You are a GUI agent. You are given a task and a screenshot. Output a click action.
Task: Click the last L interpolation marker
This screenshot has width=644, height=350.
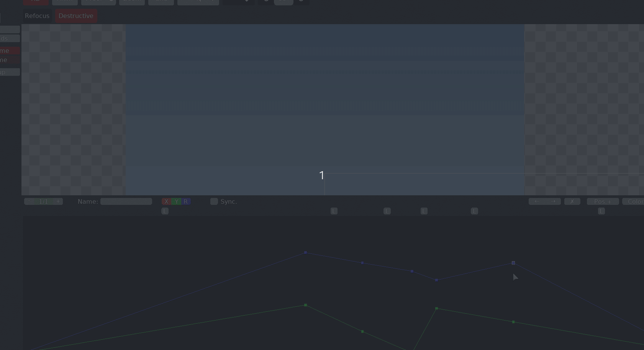[601, 211]
